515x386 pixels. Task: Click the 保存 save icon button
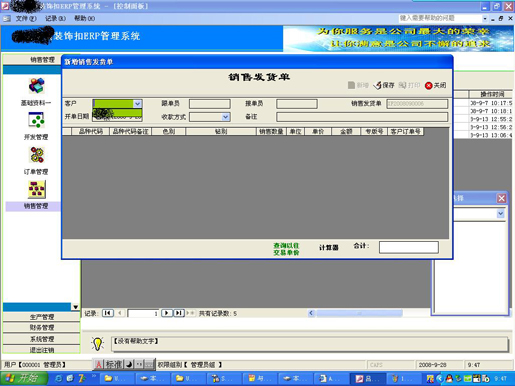pos(378,85)
